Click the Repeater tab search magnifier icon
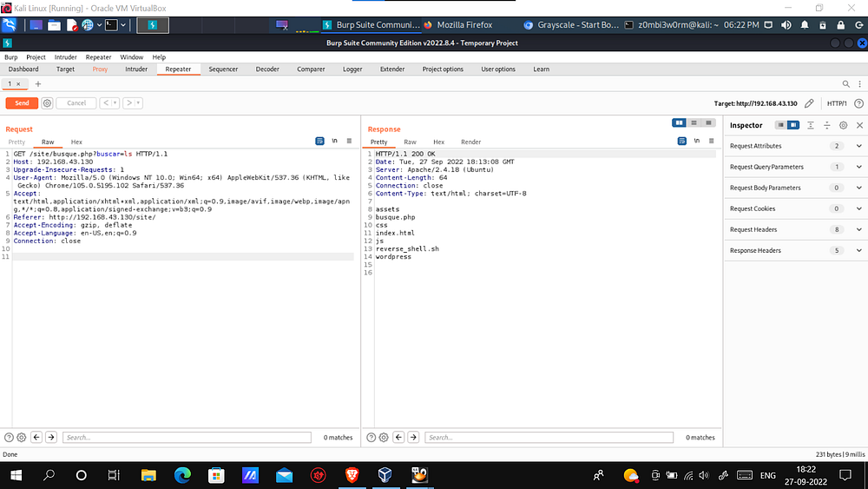868x489 pixels. pos(846,84)
